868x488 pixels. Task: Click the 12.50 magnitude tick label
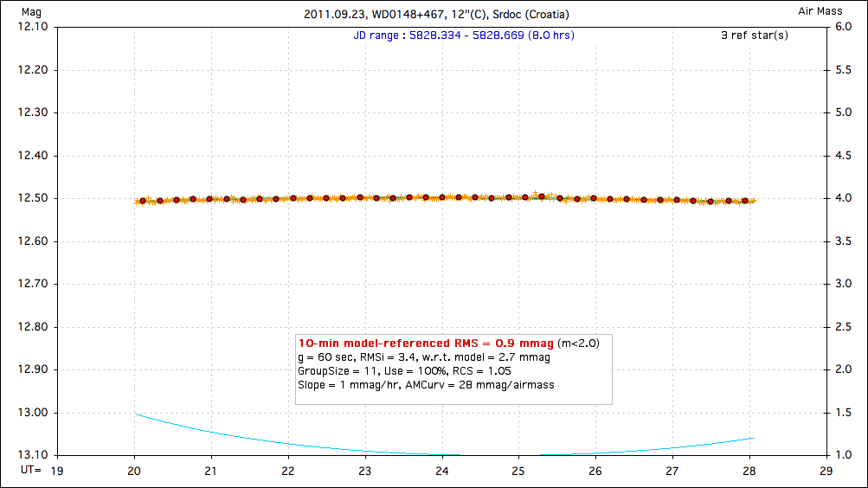point(33,198)
